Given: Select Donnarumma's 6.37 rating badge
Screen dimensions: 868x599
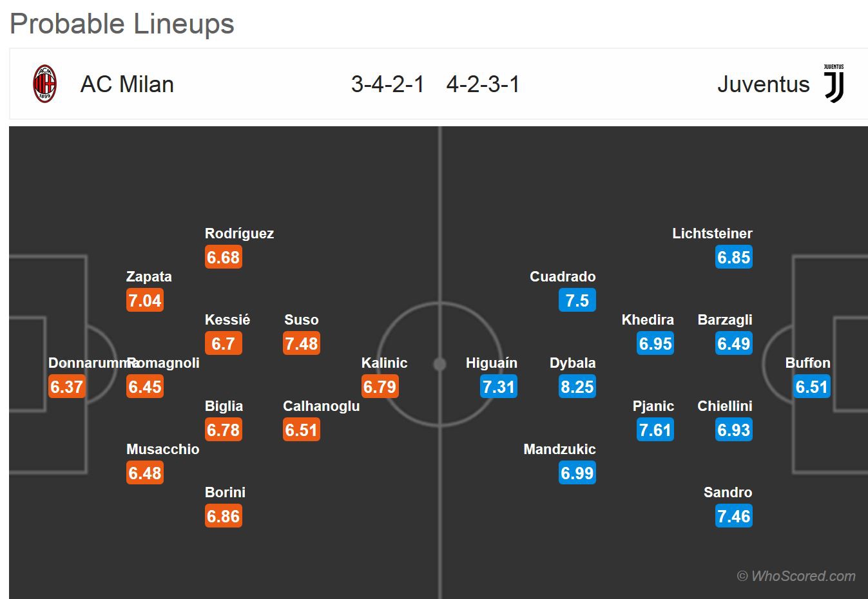Looking at the screenshot, I should tap(67, 386).
